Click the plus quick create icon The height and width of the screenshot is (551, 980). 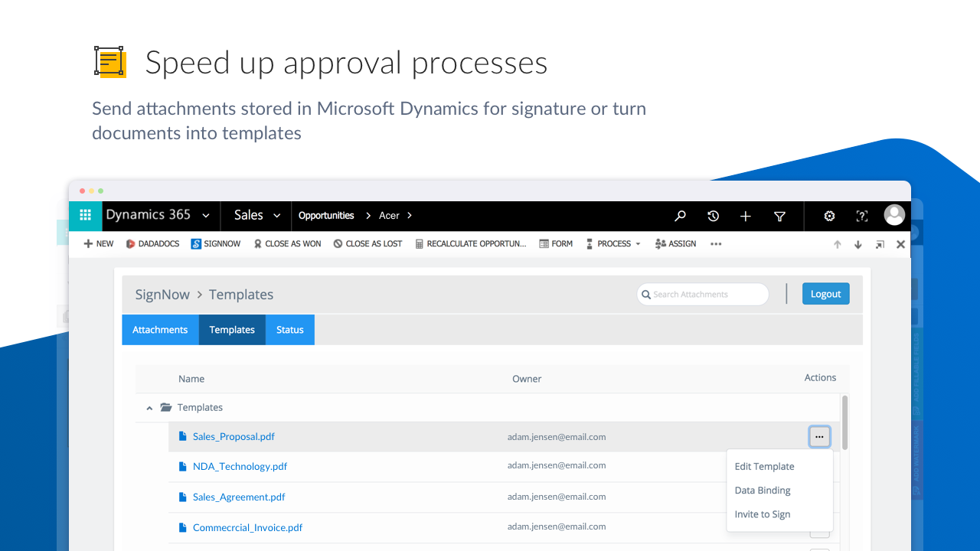pyautogui.click(x=746, y=217)
